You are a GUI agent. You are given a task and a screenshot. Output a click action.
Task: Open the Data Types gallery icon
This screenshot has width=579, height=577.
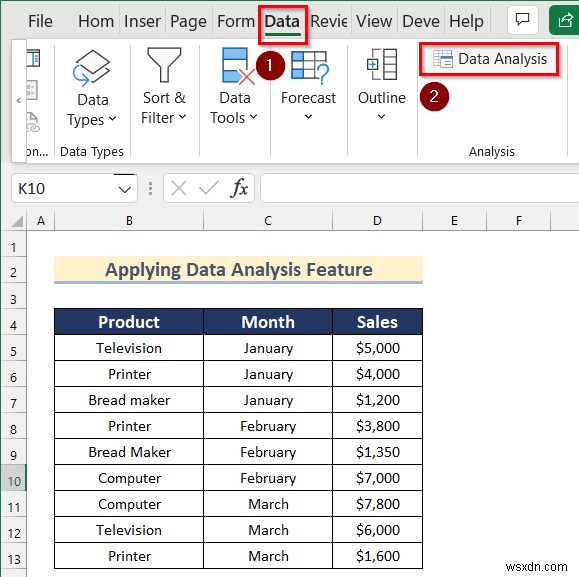(x=92, y=67)
